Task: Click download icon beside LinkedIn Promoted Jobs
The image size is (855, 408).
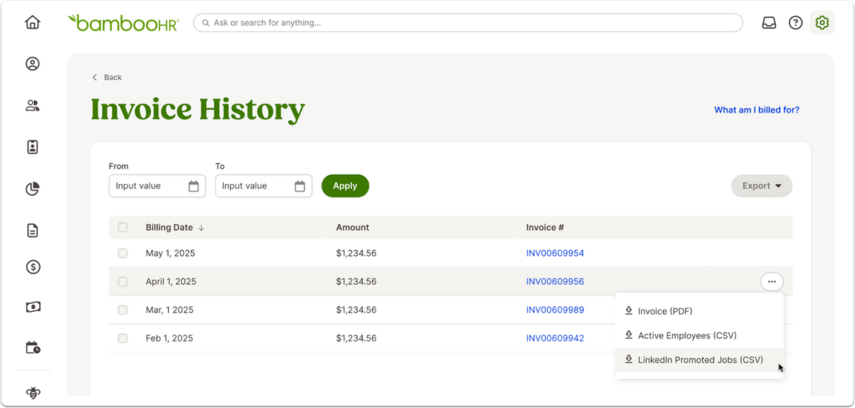Action: (628, 359)
